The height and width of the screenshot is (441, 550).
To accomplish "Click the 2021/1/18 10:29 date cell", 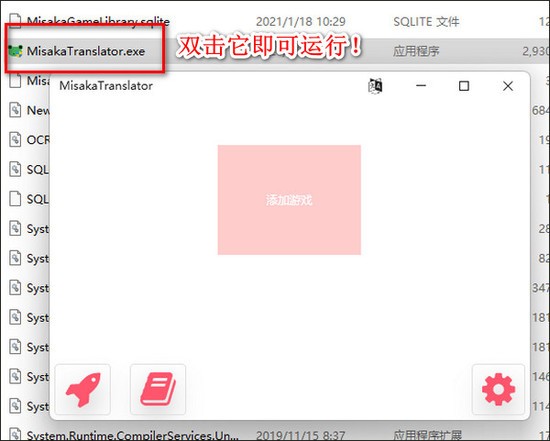I will 301,22.
